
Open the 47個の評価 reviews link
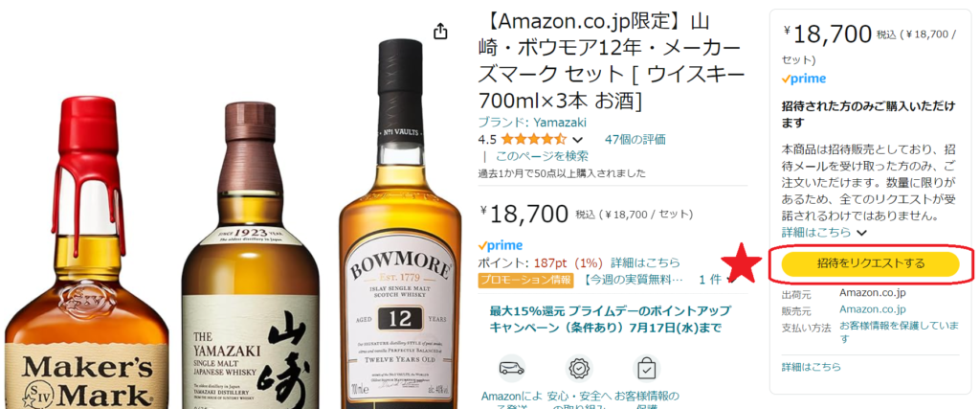635,139
